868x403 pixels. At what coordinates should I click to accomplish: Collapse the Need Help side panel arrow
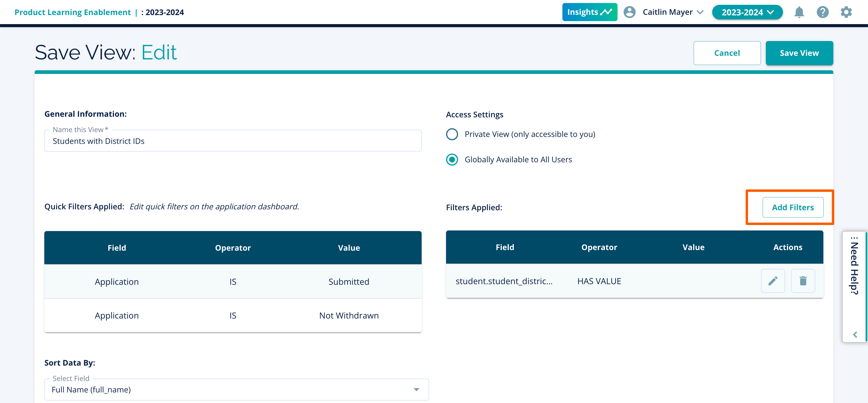tap(855, 335)
